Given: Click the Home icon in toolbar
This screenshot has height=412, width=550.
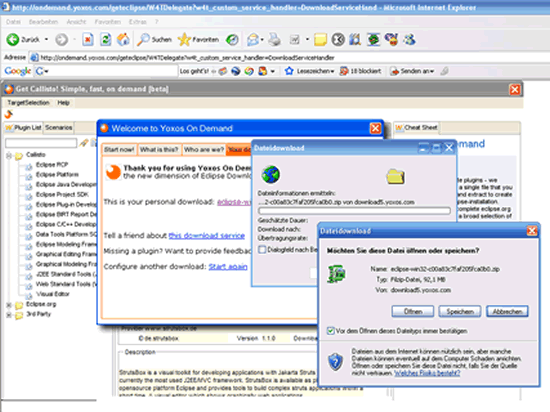Looking at the screenshot, I should (123, 40).
